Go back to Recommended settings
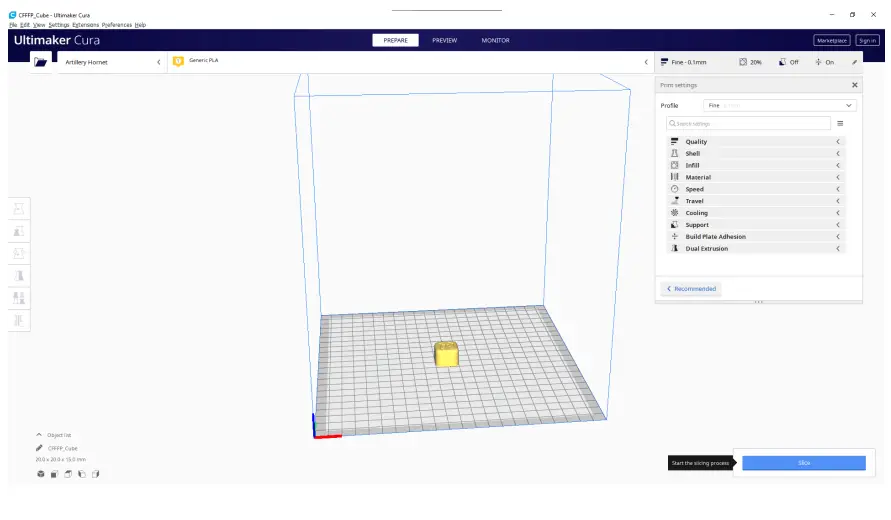This screenshot has width=891, height=520. click(x=691, y=289)
